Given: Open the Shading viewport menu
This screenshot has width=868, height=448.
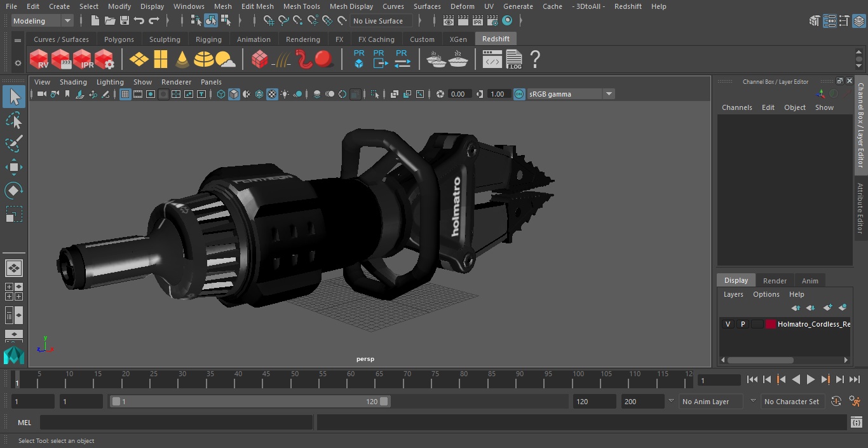Looking at the screenshot, I should point(73,82).
